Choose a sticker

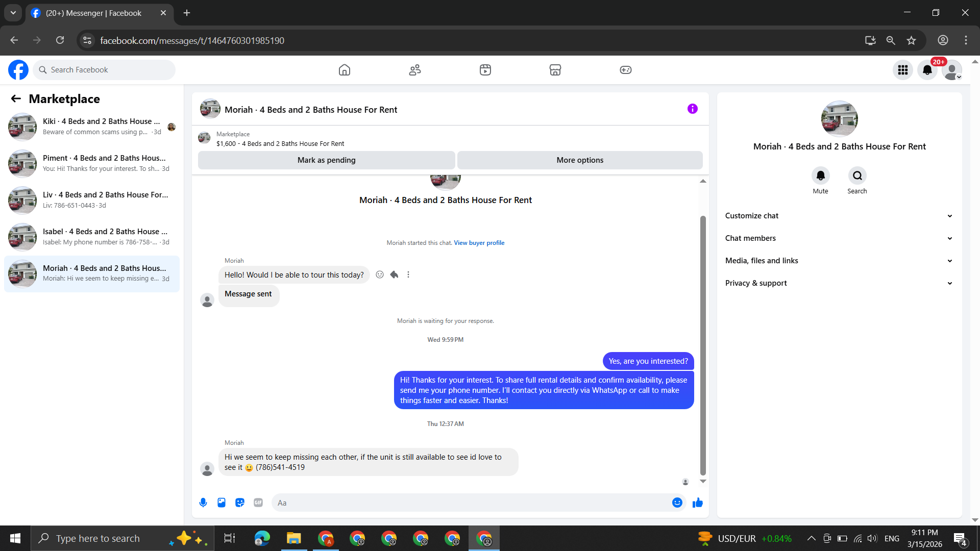[x=240, y=503]
